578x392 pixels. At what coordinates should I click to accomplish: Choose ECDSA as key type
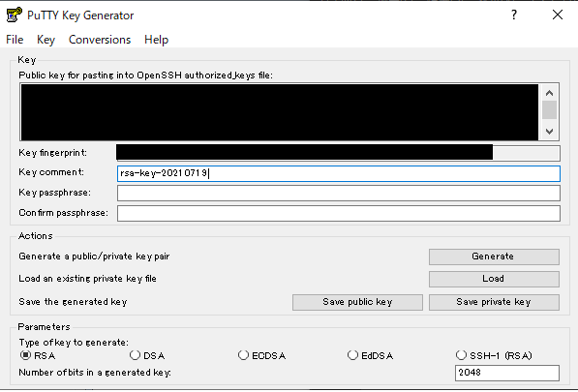click(243, 355)
